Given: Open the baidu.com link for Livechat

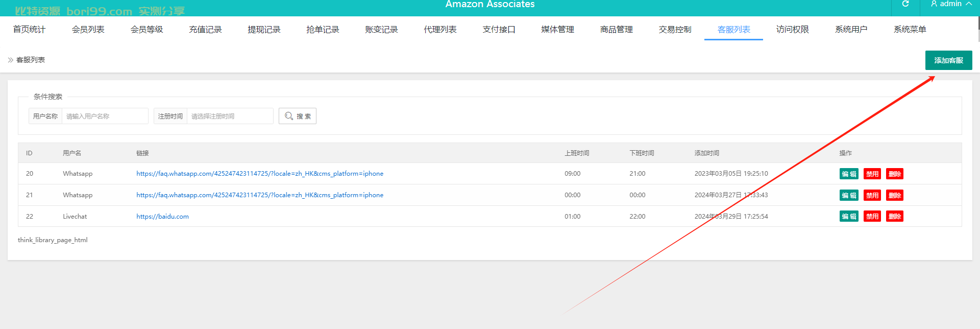Looking at the screenshot, I should [x=162, y=217].
